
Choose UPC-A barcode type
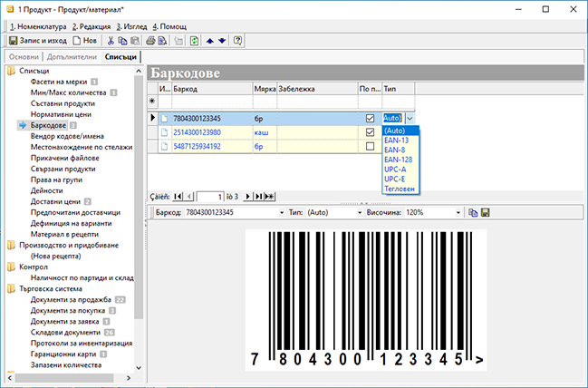[x=400, y=170]
